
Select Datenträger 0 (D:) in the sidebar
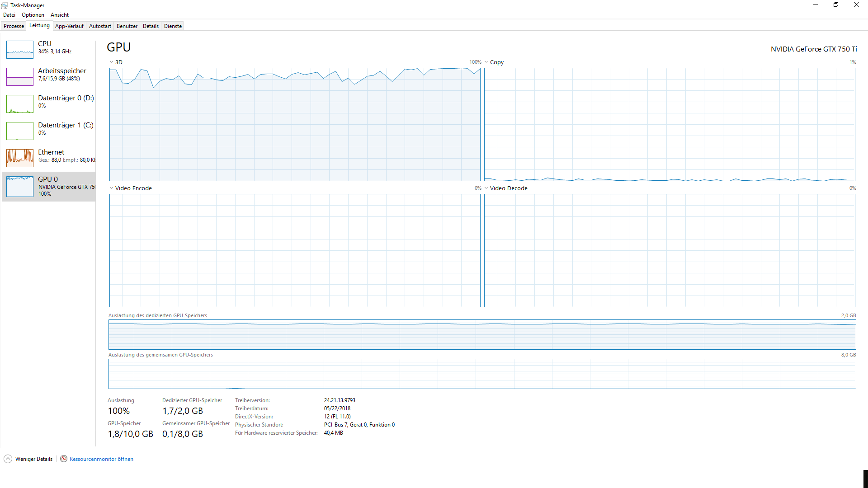pyautogui.click(x=66, y=99)
